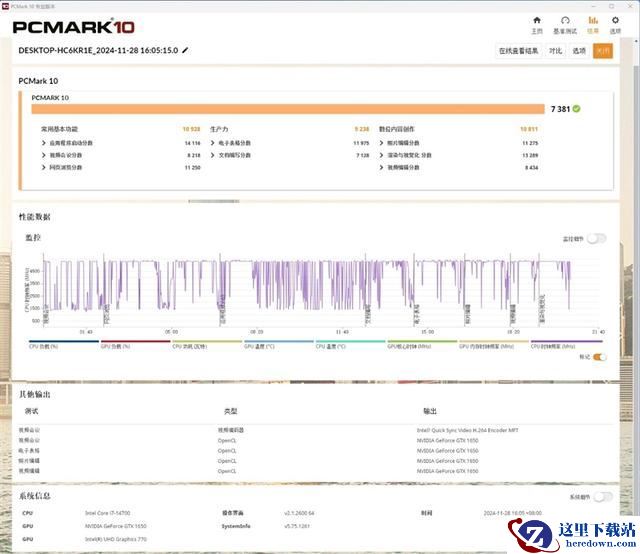Click the 生产力 score heading
640x554 pixels.
(219, 129)
